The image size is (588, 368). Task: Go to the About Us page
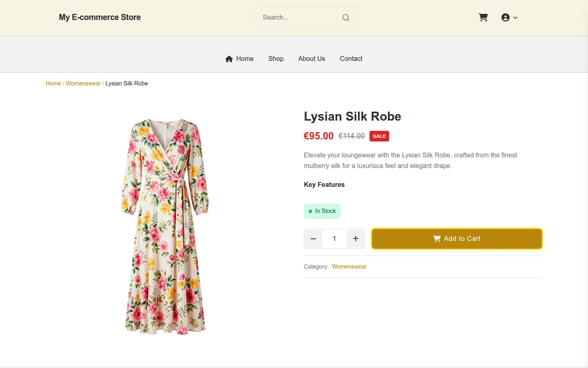(x=312, y=59)
